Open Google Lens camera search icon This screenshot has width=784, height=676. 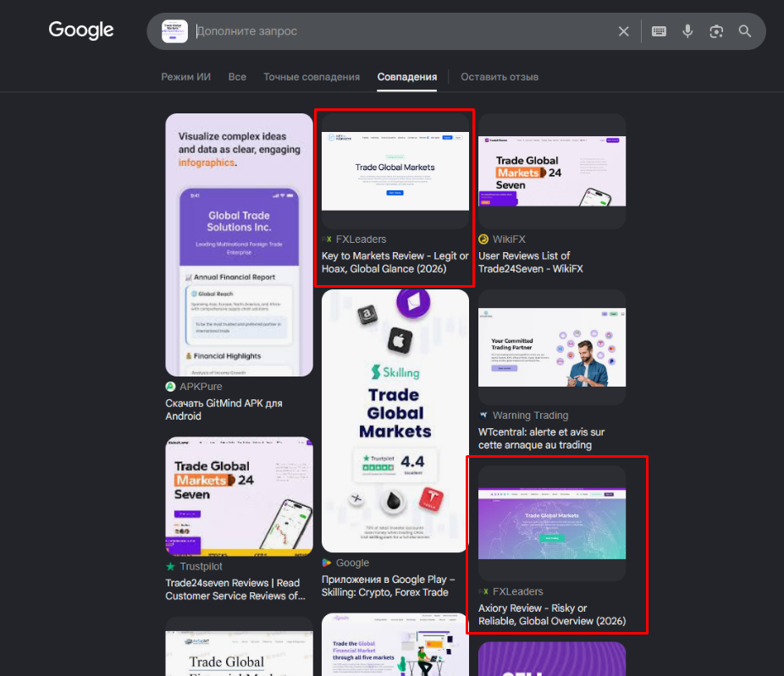pos(716,31)
